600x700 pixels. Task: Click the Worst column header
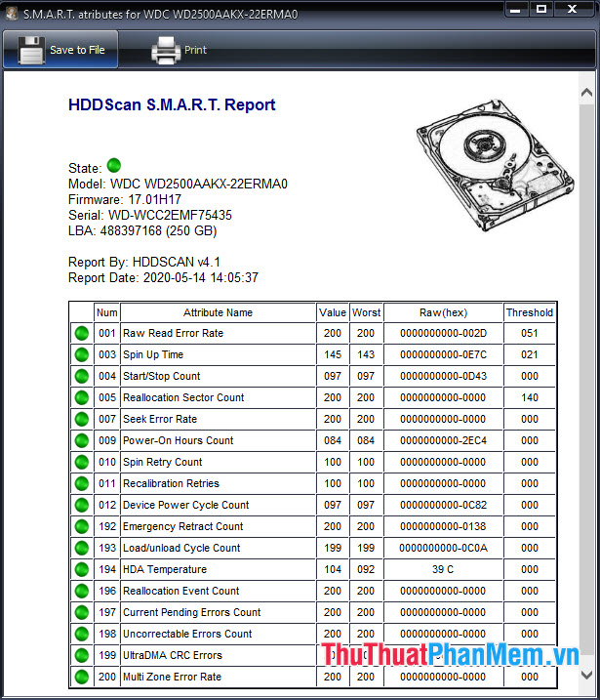(x=366, y=313)
